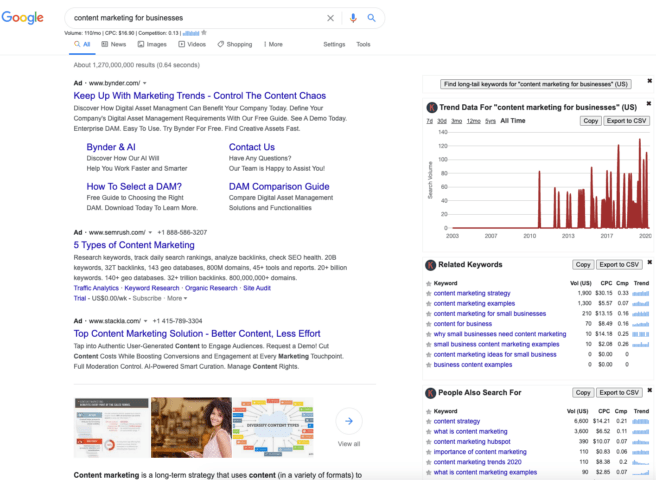This screenshot has height=480, width=656.
Task: Open 'business content examples' keyword link
Action: point(473,365)
